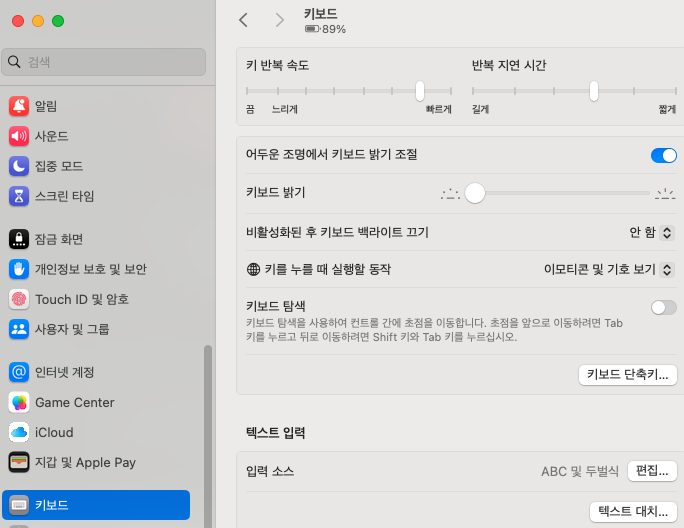Select Touch ID 및 암호 in sidebar
The width and height of the screenshot is (684, 528).
pyautogui.click(x=82, y=299)
